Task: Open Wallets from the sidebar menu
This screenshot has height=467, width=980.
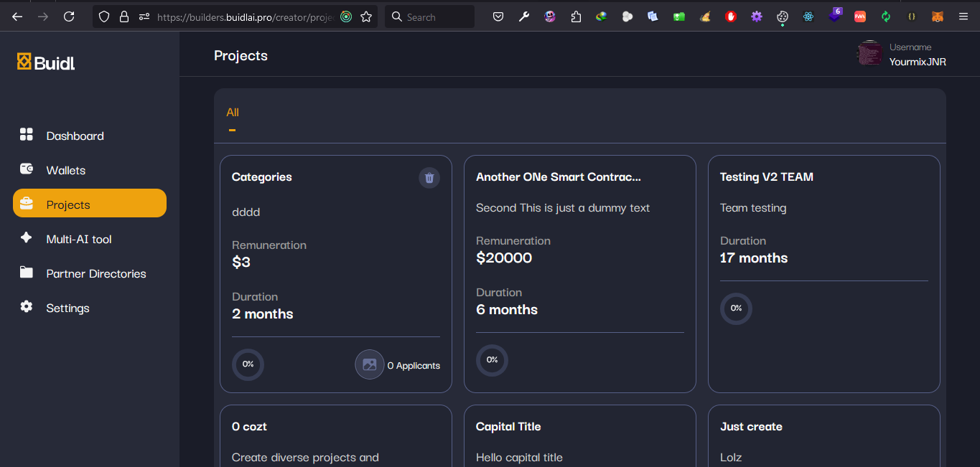Action: 65,170
